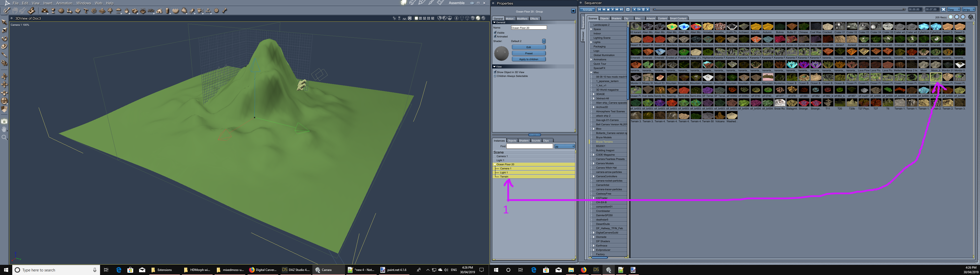980x275 pixels.
Task: Open the Animation menu
Action: point(64,3)
